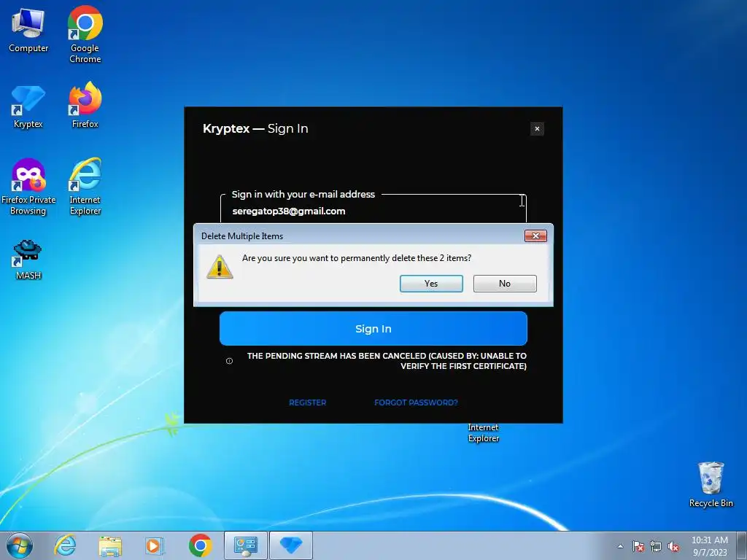
Task: Open the REGISTER link in Kryptex
Action: click(307, 402)
